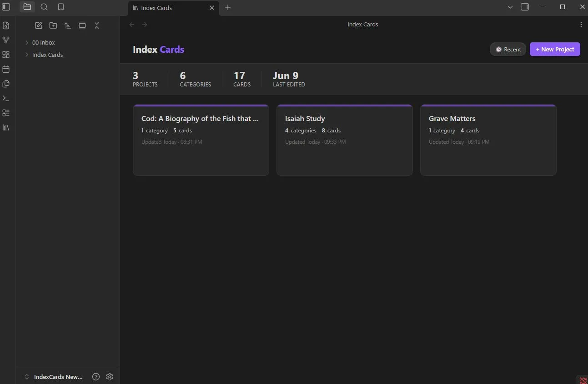588x384 pixels.
Task: Click '8 cards' on Isaiah Study card
Action: point(331,131)
